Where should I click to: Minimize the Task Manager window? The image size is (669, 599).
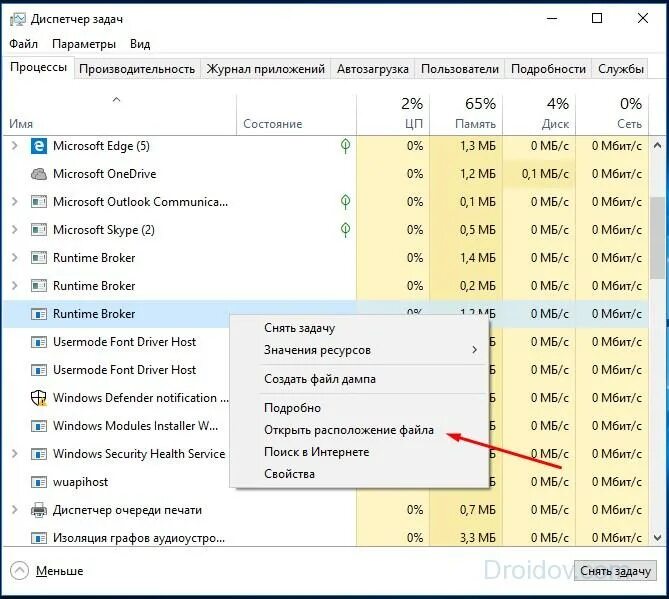(552, 18)
